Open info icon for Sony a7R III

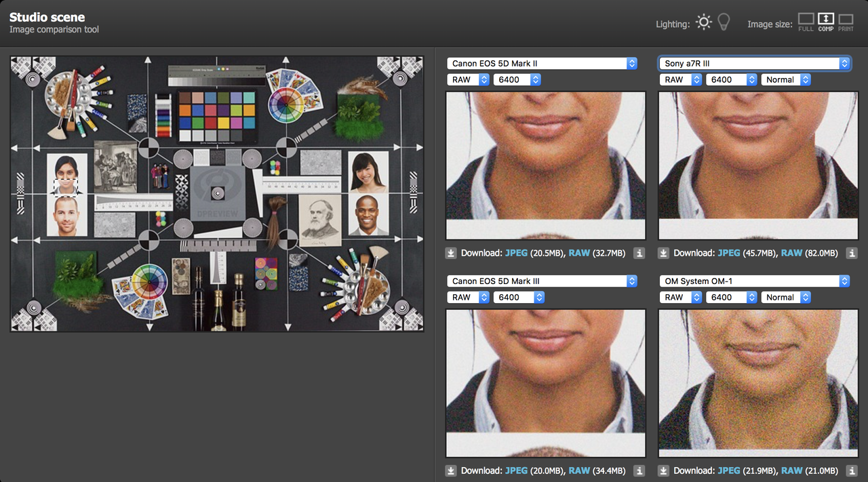point(852,253)
